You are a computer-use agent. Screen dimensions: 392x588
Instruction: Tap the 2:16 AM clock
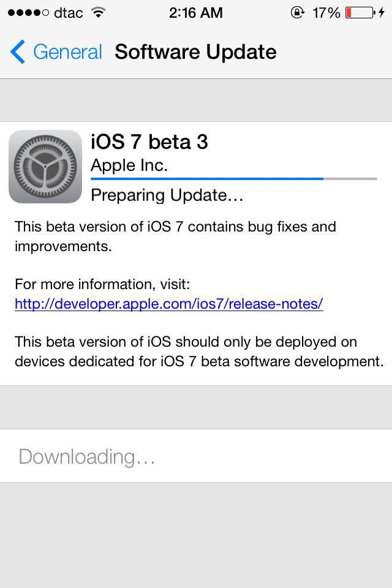tap(196, 13)
